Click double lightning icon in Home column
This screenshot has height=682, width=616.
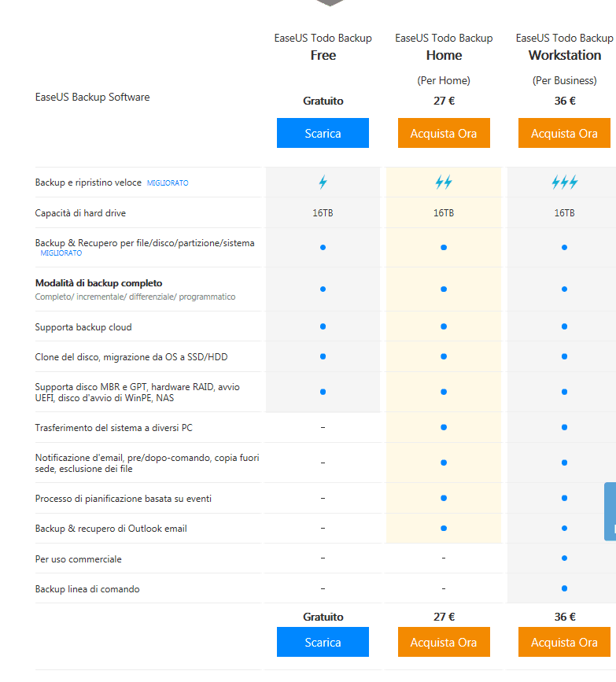(x=444, y=182)
